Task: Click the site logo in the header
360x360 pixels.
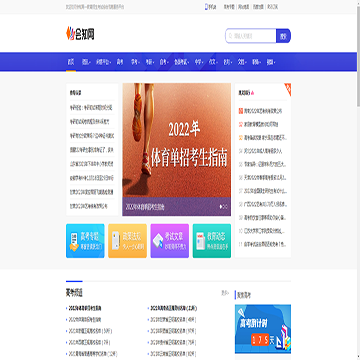Action: point(80,33)
